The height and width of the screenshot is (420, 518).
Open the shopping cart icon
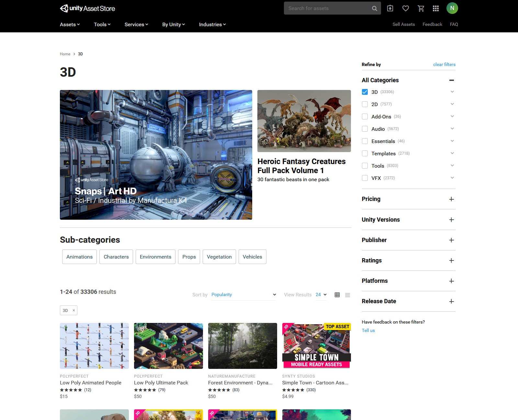click(x=421, y=8)
